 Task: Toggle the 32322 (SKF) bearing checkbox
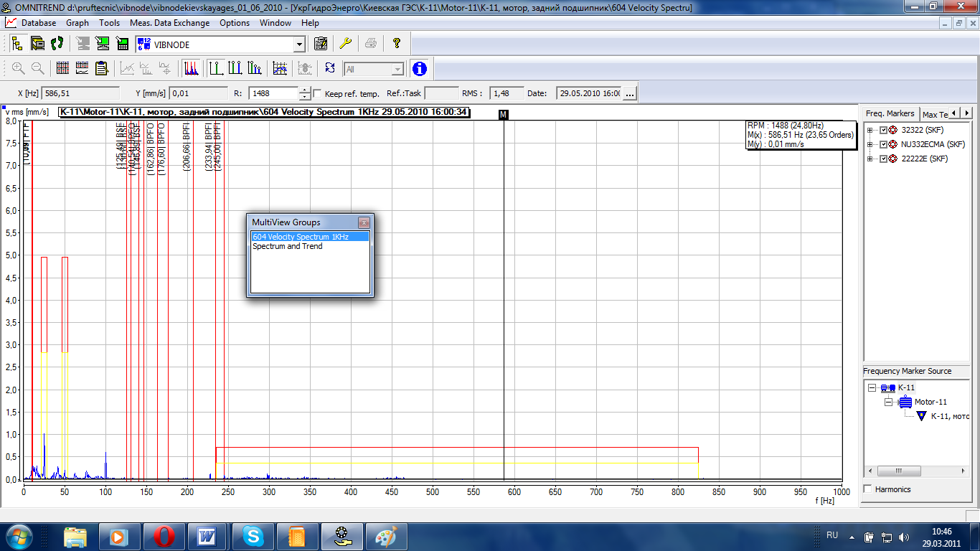[x=883, y=130]
